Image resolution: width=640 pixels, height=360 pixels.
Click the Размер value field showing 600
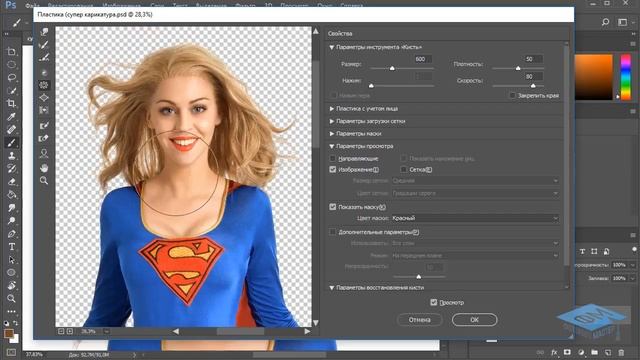tap(423, 59)
